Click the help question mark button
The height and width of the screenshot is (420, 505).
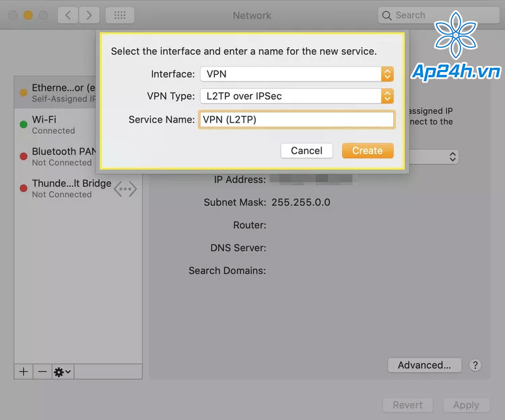click(475, 365)
